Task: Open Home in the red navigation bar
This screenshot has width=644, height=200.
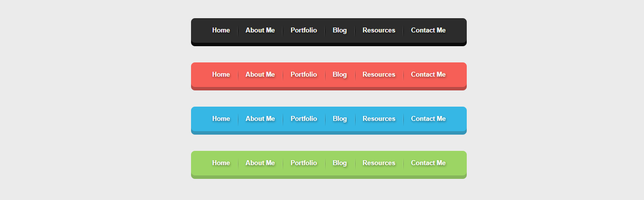Action: 221,75
